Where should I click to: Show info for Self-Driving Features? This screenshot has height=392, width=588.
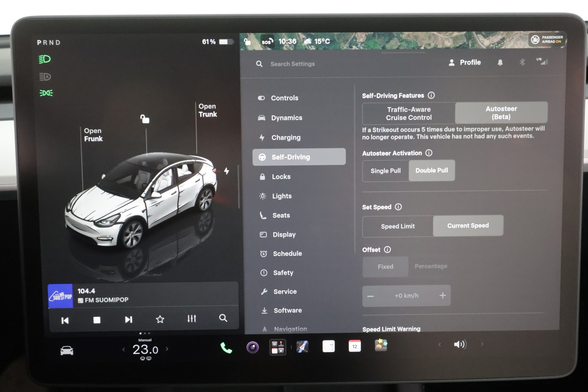click(431, 95)
